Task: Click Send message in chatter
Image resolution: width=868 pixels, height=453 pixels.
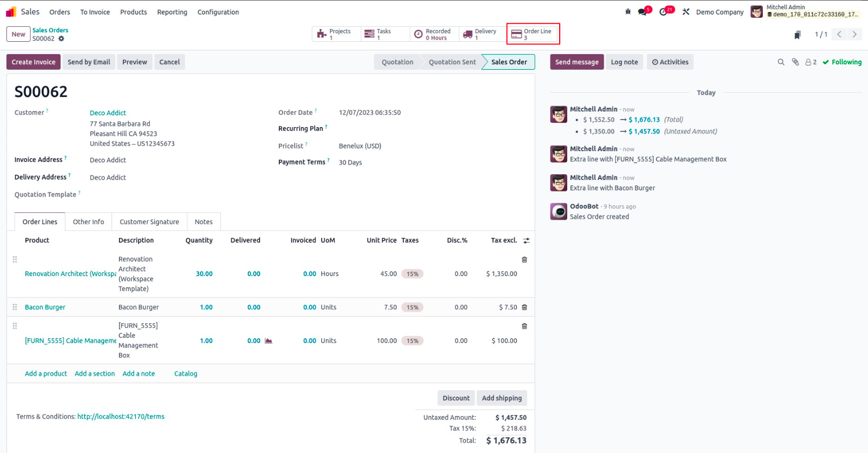Action: pos(577,62)
